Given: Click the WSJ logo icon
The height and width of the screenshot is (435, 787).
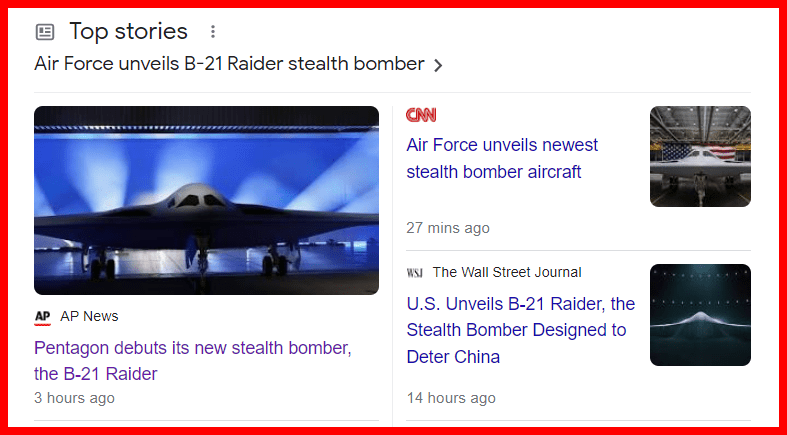Looking at the screenshot, I should pos(415,272).
